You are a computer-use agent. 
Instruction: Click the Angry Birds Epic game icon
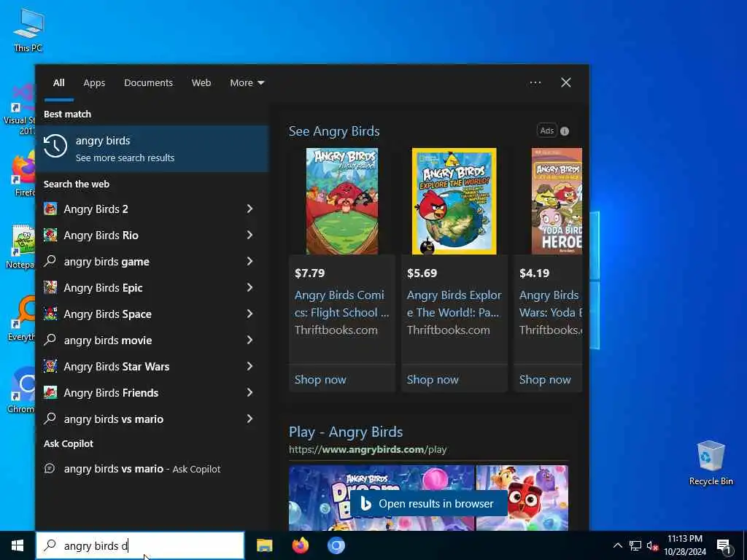tap(50, 287)
